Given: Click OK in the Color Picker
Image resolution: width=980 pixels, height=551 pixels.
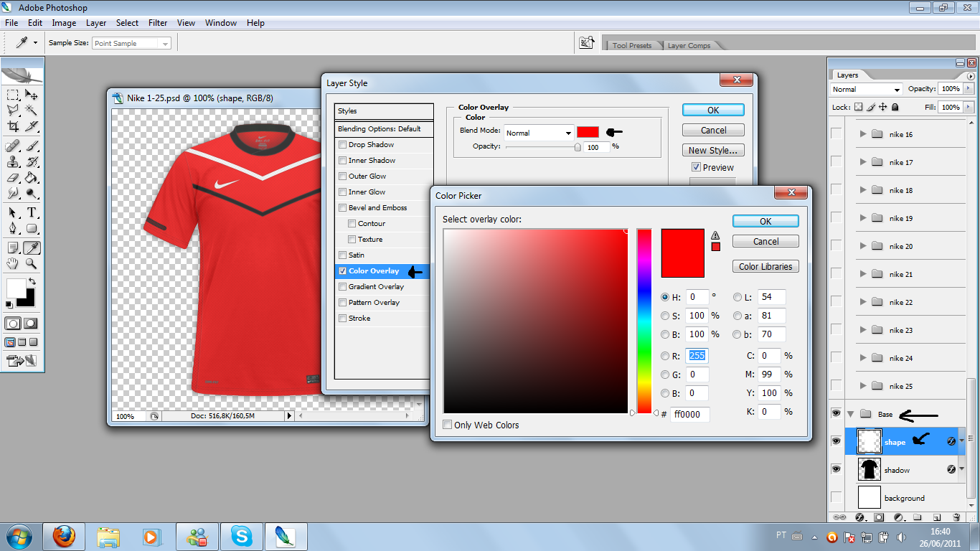Looking at the screenshot, I should (765, 221).
